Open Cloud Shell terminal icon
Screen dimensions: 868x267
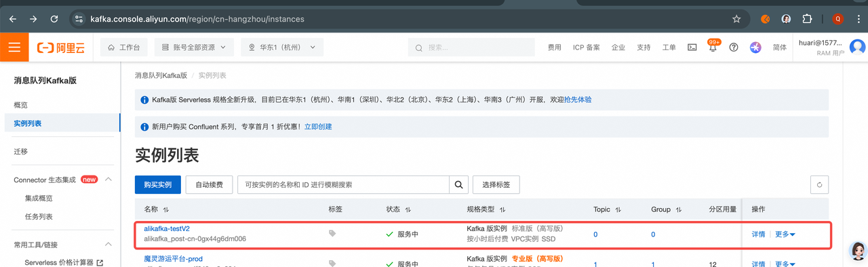(692, 47)
